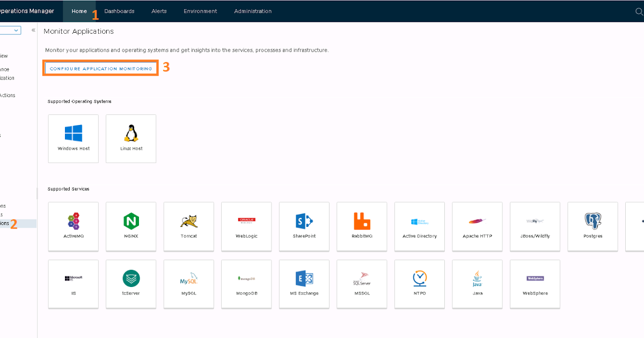Open the MongoDB service tile

click(x=246, y=283)
